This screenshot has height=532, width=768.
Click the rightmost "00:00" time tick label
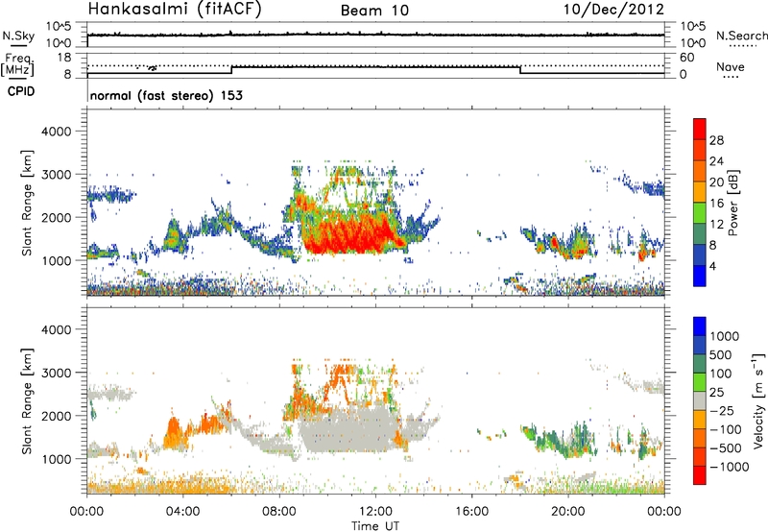click(x=664, y=512)
